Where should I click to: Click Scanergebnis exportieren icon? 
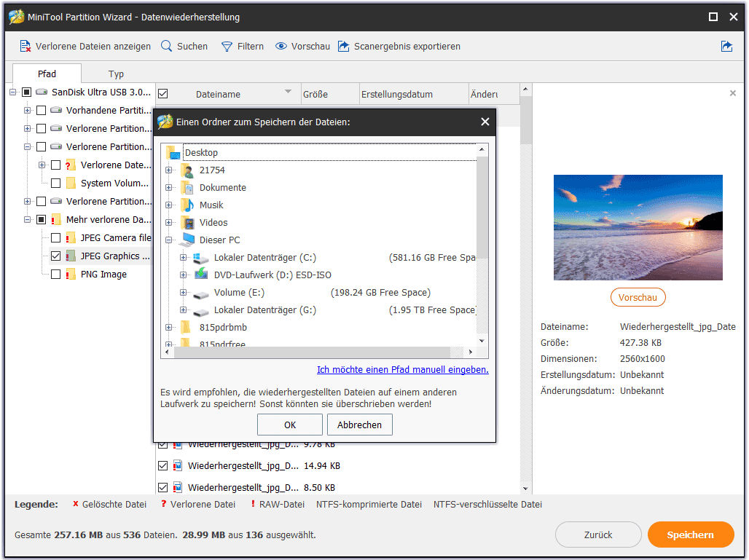click(x=343, y=47)
